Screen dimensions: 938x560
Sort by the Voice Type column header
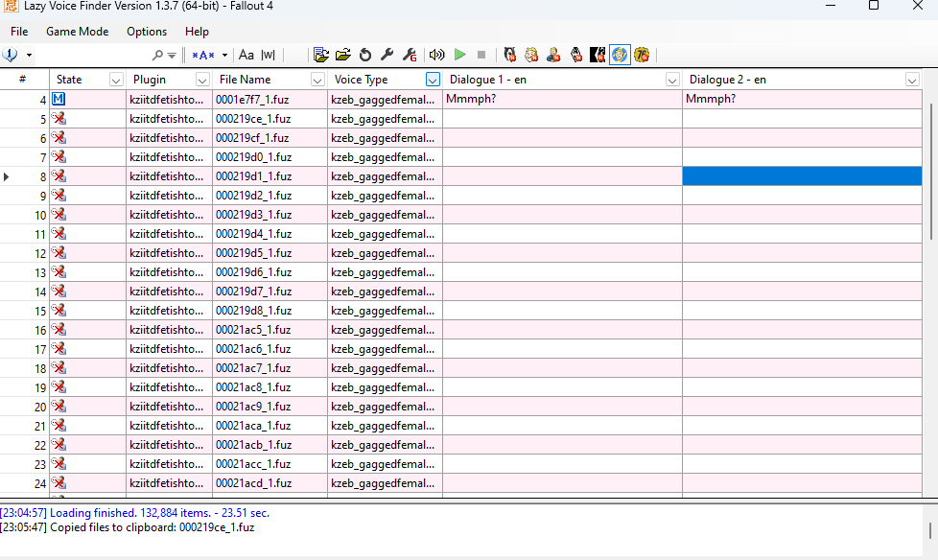coord(361,80)
